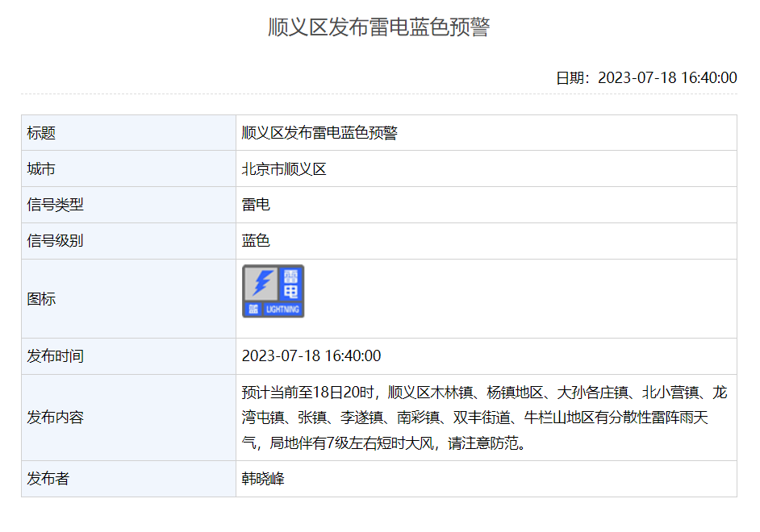Click the LIGHTNING text on the warning icon
This screenshot has height=532, width=760.
coord(282,310)
